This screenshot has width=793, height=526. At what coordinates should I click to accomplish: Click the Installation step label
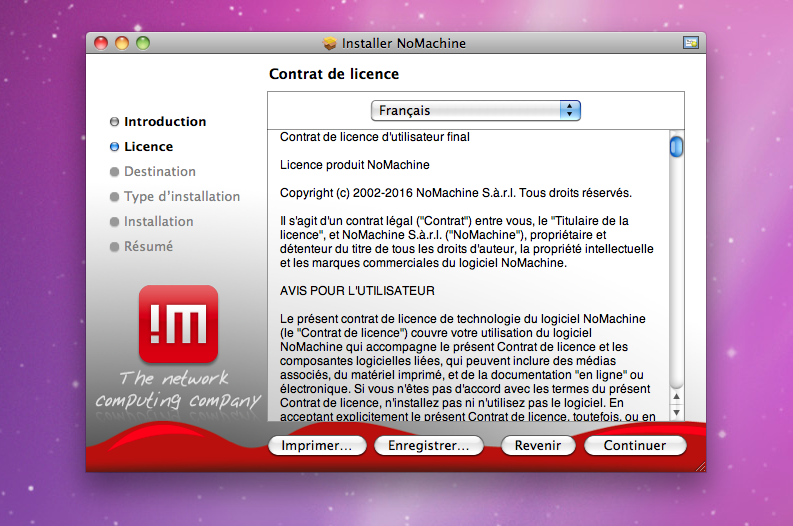[x=158, y=222]
